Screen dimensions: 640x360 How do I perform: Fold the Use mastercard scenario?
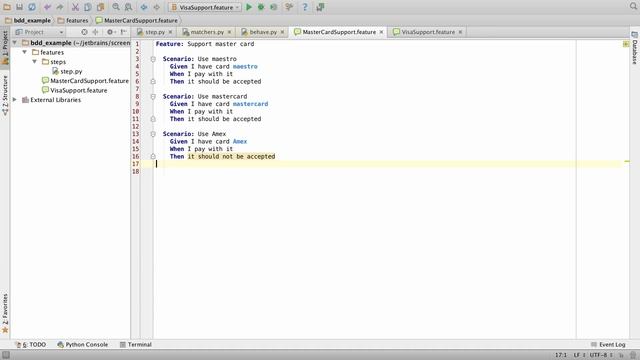(153, 96)
